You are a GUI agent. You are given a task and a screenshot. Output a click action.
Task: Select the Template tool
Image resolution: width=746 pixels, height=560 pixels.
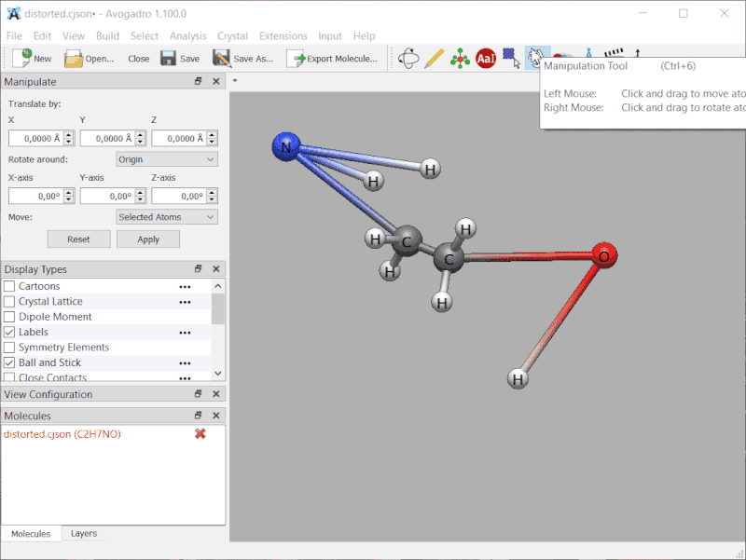point(460,59)
